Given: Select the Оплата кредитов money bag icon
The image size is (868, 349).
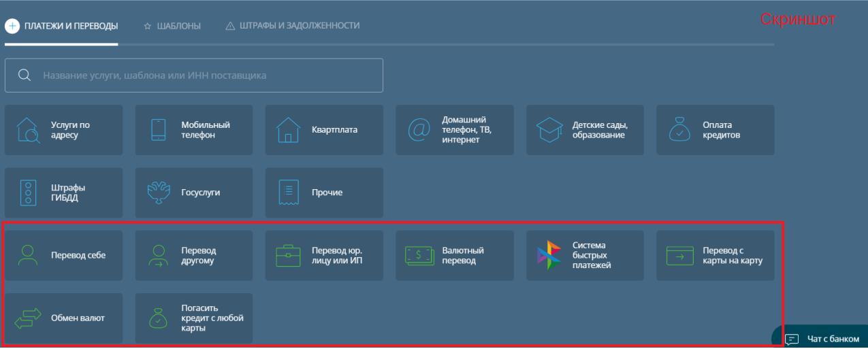Looking at the screenshot, I should click(680, 130).
